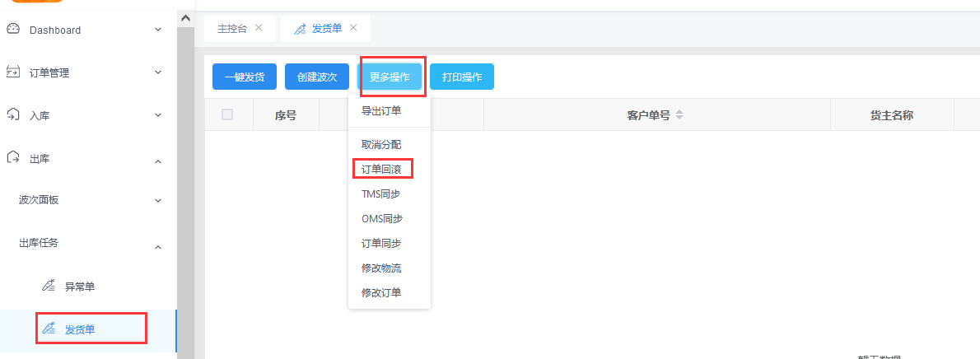Image resolution: width=980 pixels, height=359 pixels.
Task: Sort the 客户单号 column
Action: [679, 115]
